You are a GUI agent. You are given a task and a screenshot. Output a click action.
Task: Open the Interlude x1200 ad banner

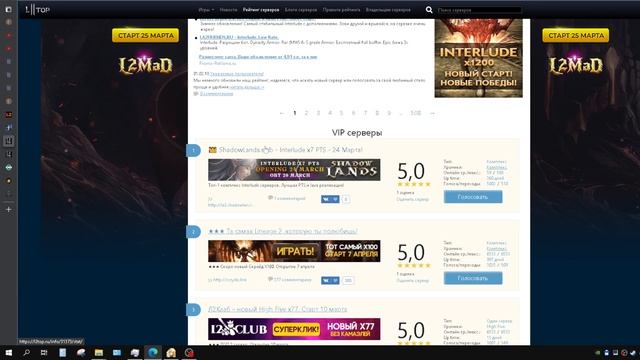[x=478, y=58]
